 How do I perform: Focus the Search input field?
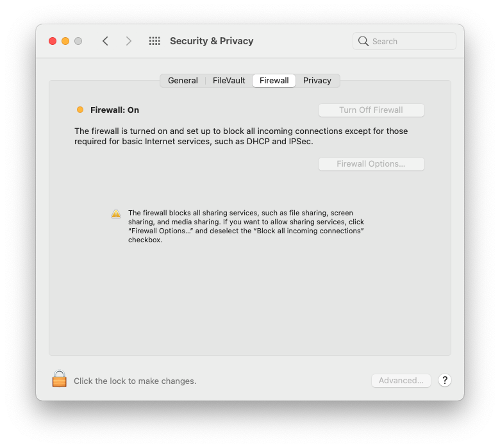(x=404, y=41)
